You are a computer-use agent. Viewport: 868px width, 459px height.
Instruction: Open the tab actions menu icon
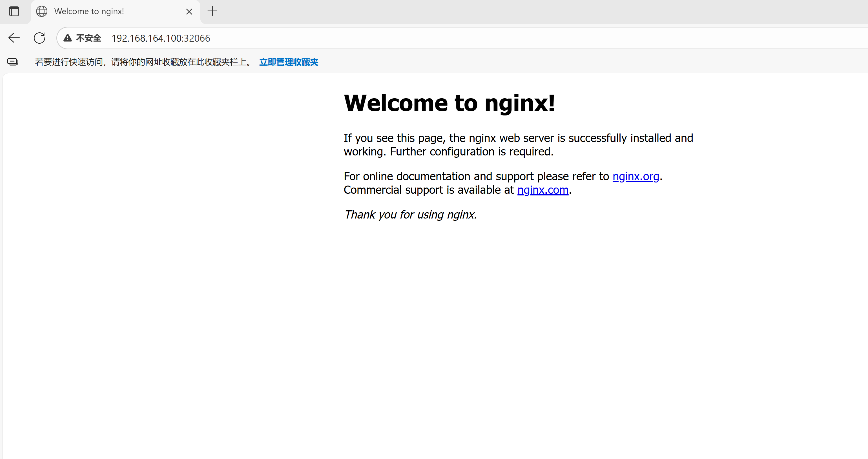pyautogui.click(x=14, y=12)
